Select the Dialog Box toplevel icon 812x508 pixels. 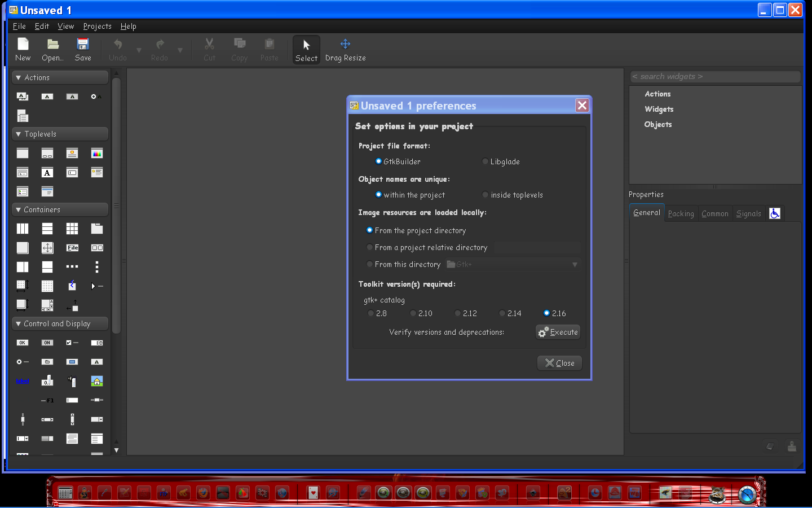(47, 154)
